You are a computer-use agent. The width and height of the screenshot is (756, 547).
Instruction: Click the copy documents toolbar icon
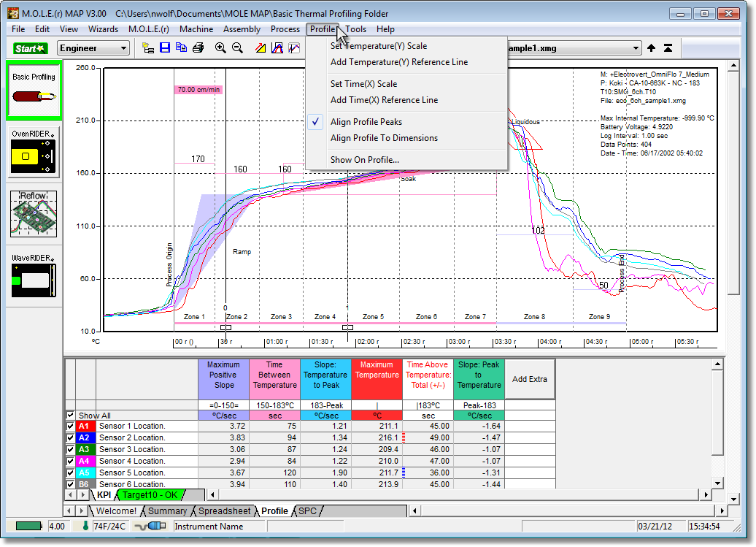tap(181, 47)
